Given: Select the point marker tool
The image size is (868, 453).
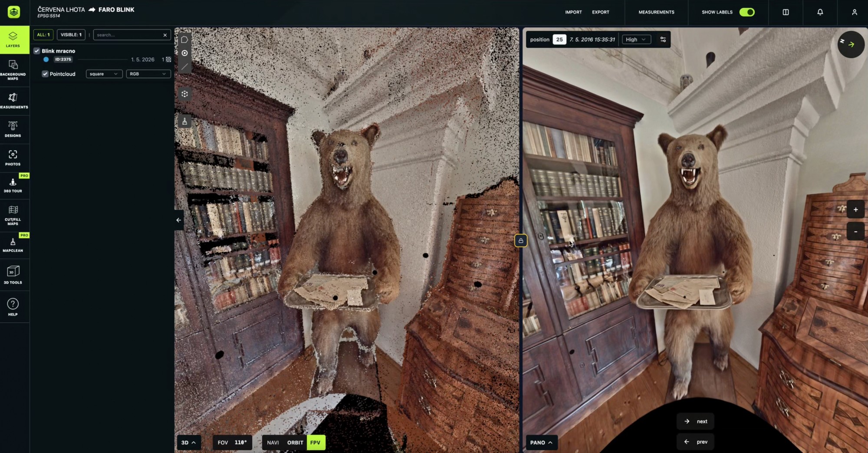Looking at the screenshot, I should (x=184, y=53).
